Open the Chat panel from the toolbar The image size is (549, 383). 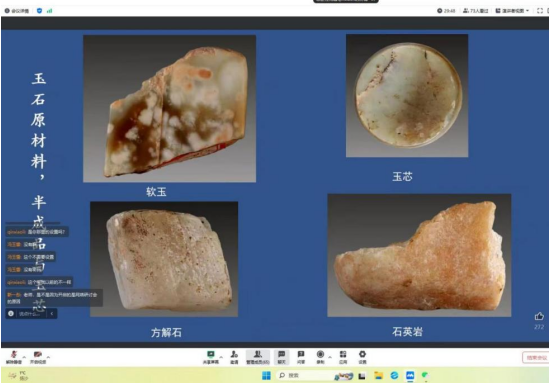click(282, 357)
